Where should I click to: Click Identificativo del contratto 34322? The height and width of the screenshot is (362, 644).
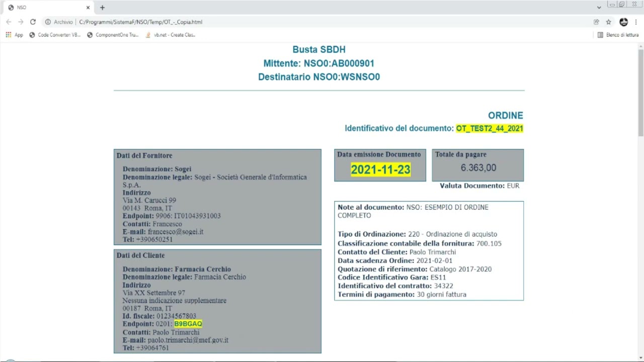395,286
